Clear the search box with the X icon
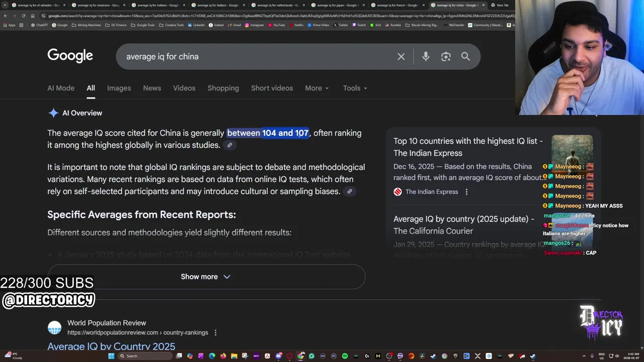 (x=401, y=57)
